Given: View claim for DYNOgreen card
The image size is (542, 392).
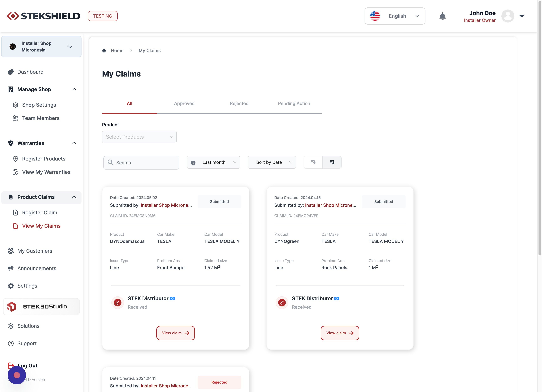Looking at the screenshot, I should click(340, 333).
